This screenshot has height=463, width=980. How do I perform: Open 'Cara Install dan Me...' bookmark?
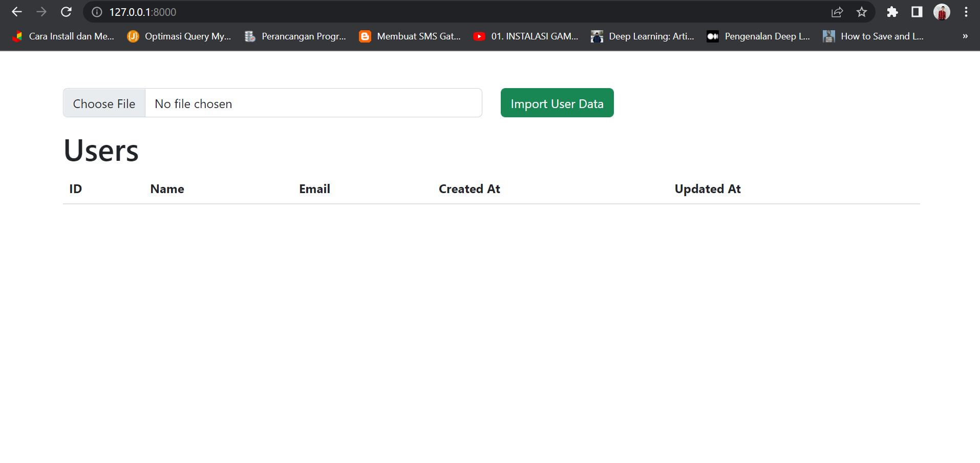point(63,36)
